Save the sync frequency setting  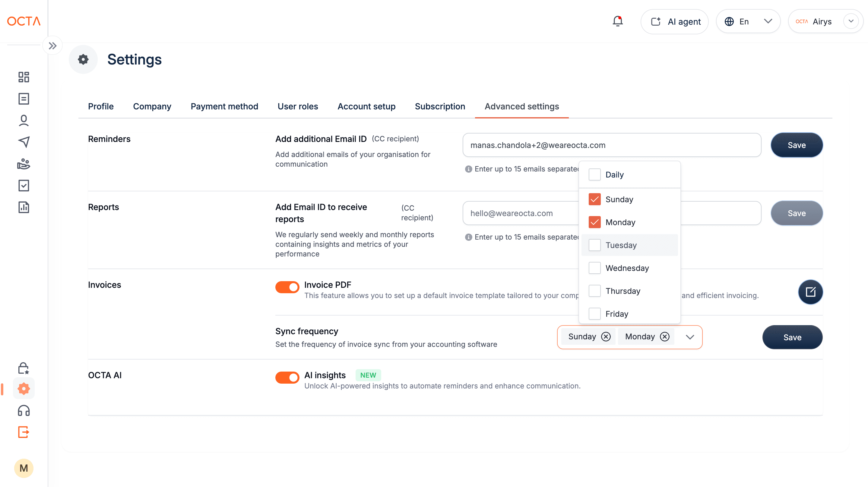792,337
